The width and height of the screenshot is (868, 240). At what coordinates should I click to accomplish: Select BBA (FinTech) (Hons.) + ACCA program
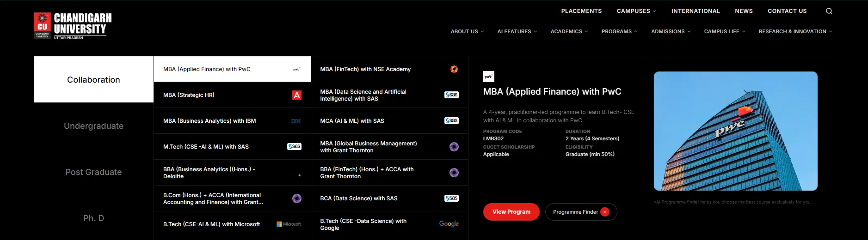tap(389, 173)
